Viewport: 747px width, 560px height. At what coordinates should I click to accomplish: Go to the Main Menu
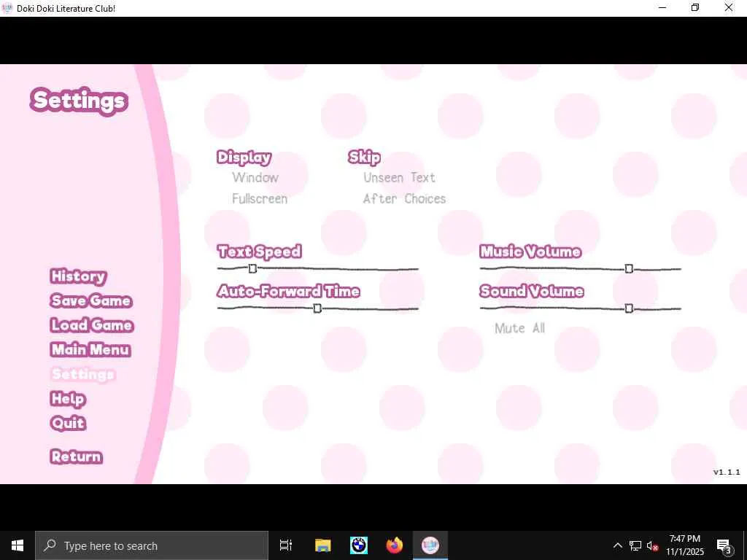pos(90,349)
